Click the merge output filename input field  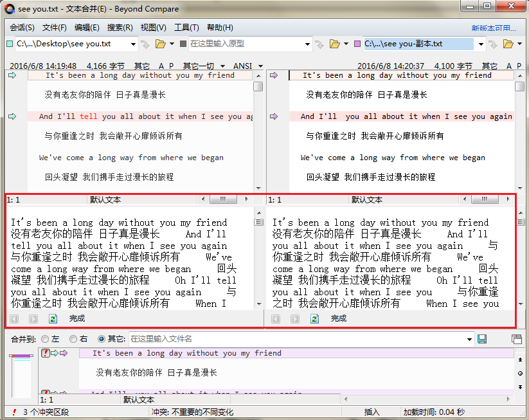(289, 339)
